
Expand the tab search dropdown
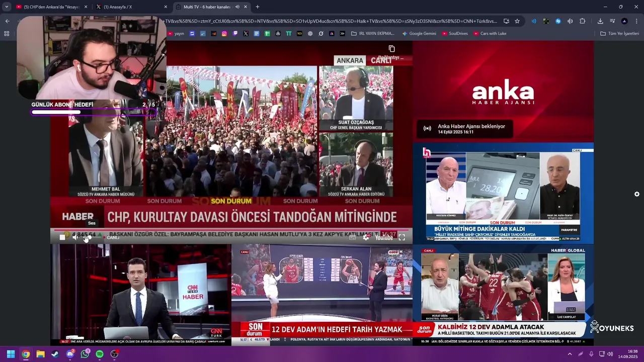pyautogui.click(x=7, y=7)
